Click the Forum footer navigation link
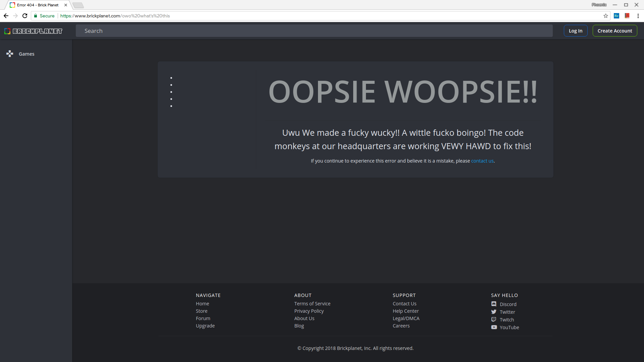 click(203, 318)
